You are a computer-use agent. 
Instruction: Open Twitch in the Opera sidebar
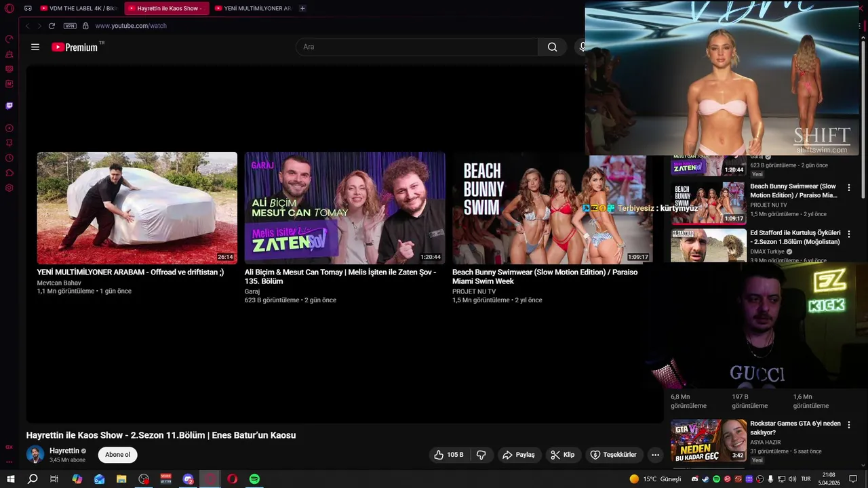click(9, 106)
